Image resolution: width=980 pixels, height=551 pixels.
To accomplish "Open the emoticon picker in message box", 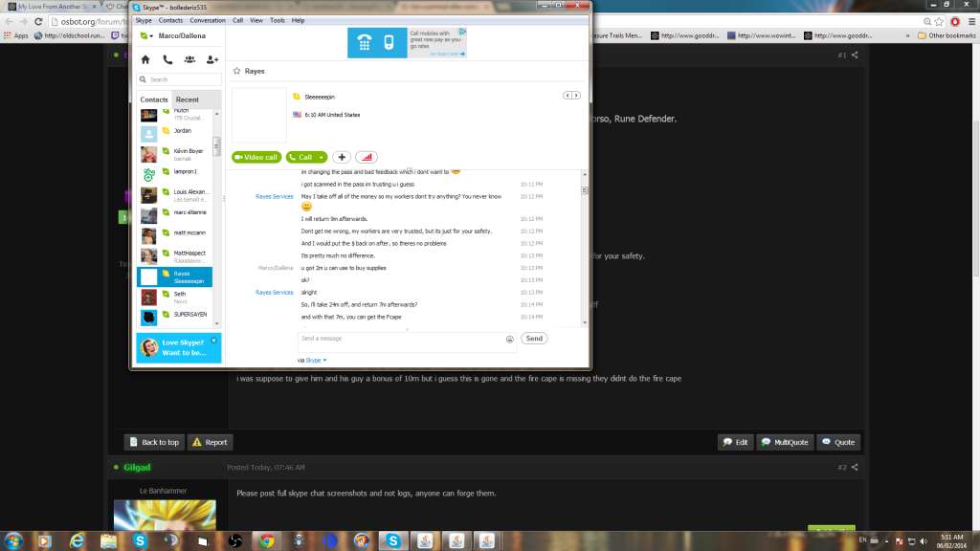I will pos(510,339).
